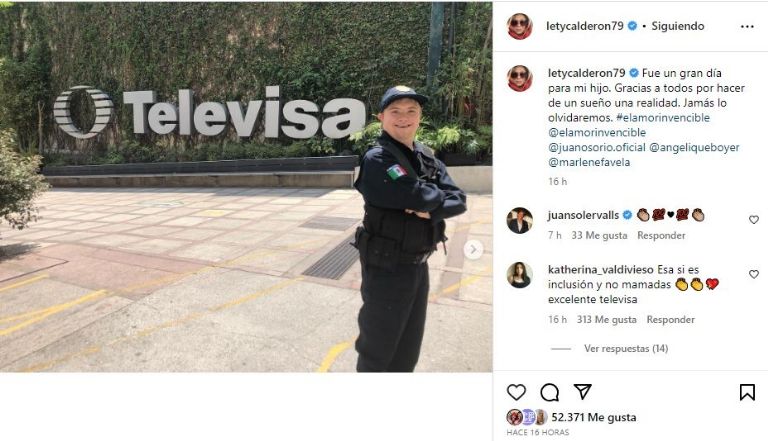Reply to katherina_valdivieso via Responder
Viewport: 768px width, 441px height.
pos(671,319)
